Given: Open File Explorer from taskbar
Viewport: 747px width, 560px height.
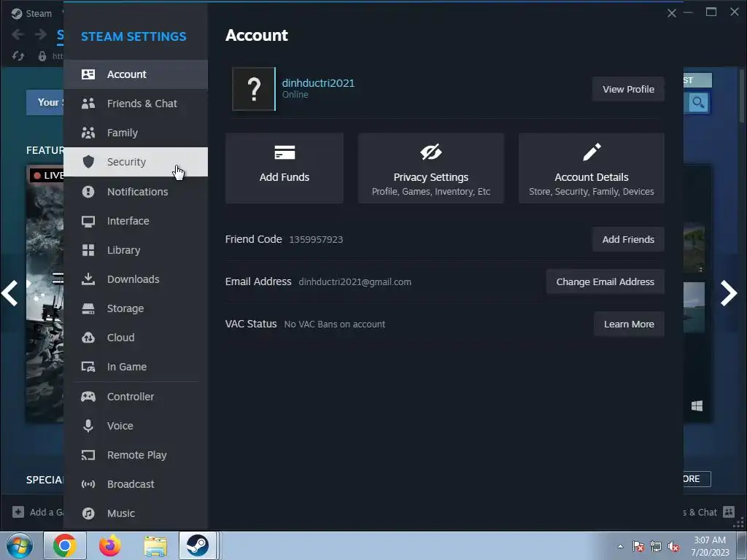Looking at the screenshot, I should click(x=155, y=546).
